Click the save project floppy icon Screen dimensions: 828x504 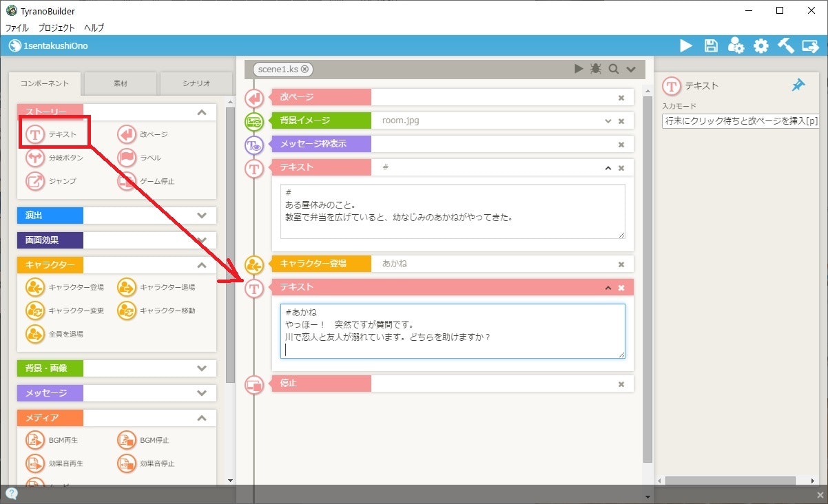(711, 46)
